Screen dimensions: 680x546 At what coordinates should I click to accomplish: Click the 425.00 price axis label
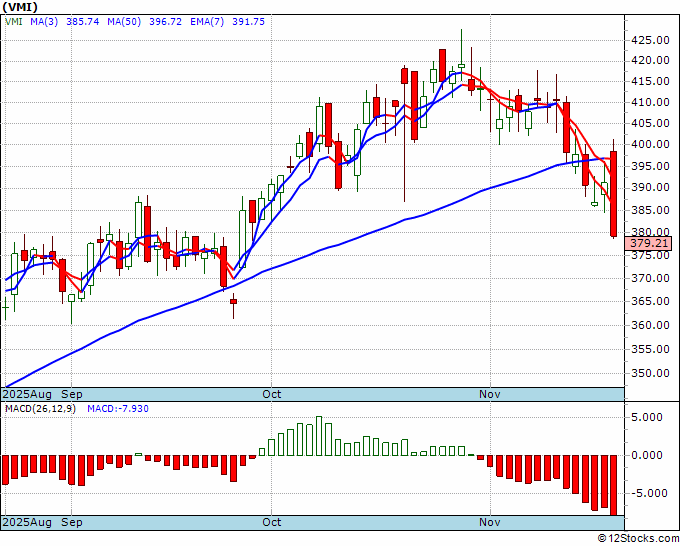650,40
